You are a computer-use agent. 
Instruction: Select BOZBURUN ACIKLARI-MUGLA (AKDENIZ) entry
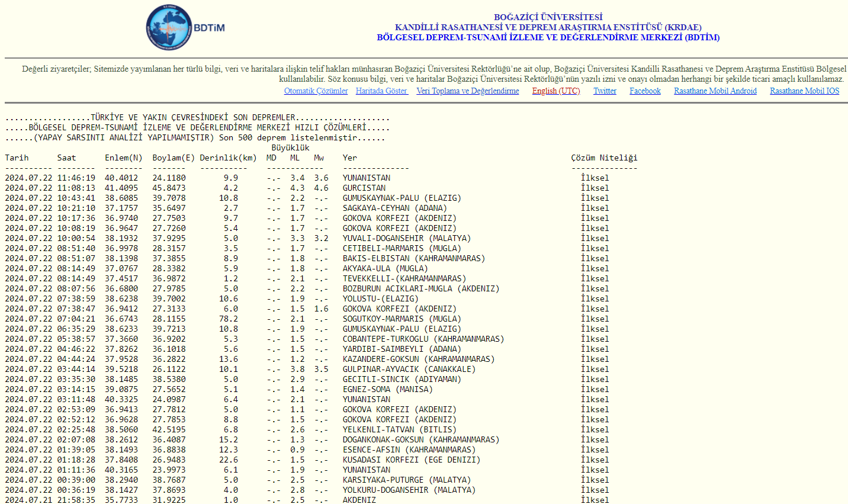click(421, 288)
